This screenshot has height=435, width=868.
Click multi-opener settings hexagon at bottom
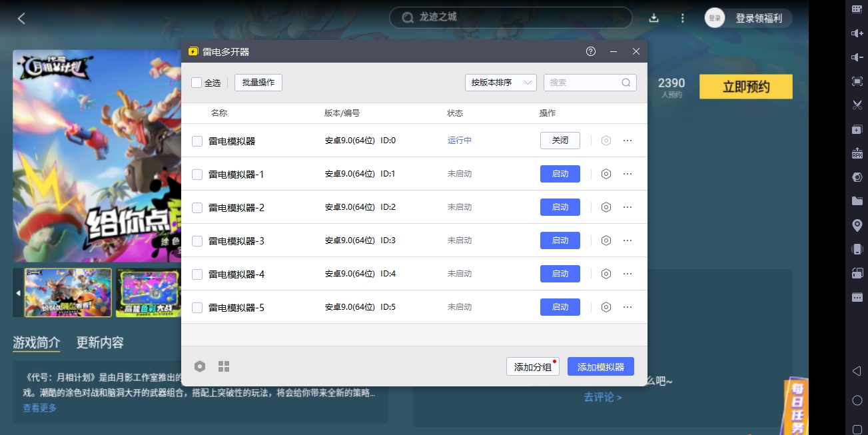pos(200,366)
